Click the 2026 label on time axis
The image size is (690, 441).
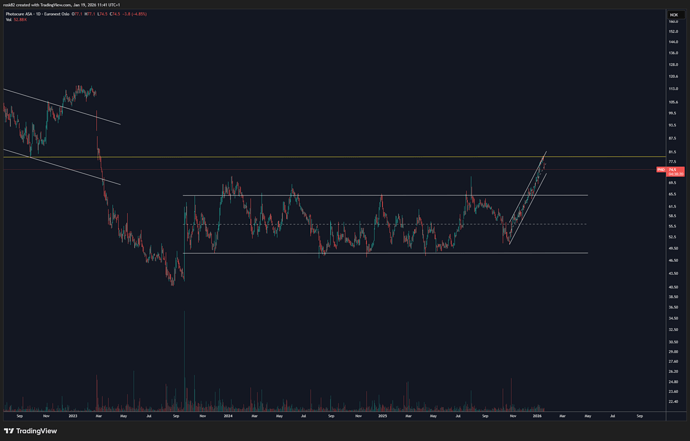pyautogui.click(x=537, y=413)
